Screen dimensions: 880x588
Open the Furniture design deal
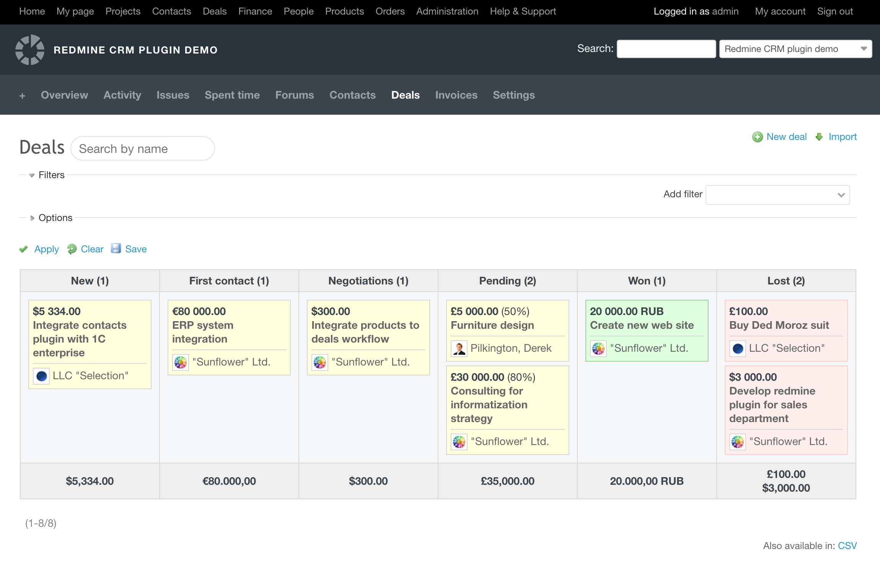coord(492,325)
